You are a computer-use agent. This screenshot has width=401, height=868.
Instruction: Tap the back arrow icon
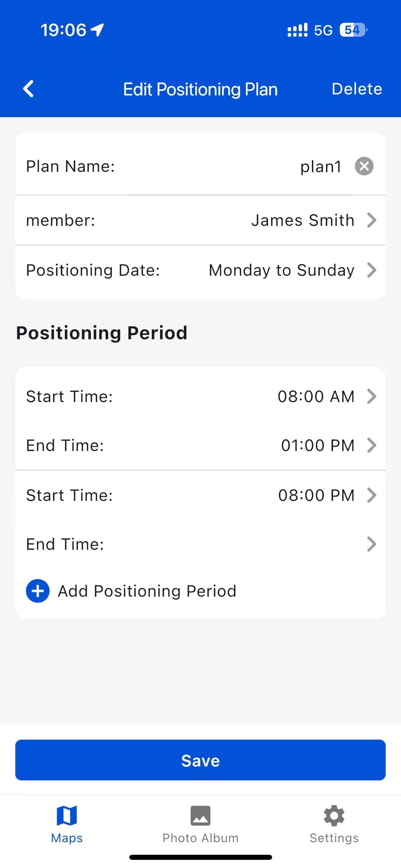[x=29, y=89]
